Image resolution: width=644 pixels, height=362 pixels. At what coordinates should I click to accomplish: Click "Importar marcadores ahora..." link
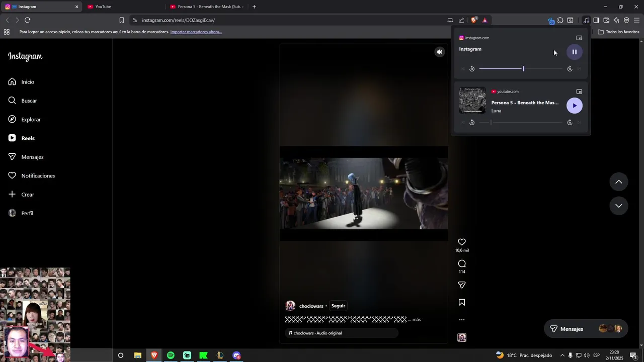coord(196,32)
